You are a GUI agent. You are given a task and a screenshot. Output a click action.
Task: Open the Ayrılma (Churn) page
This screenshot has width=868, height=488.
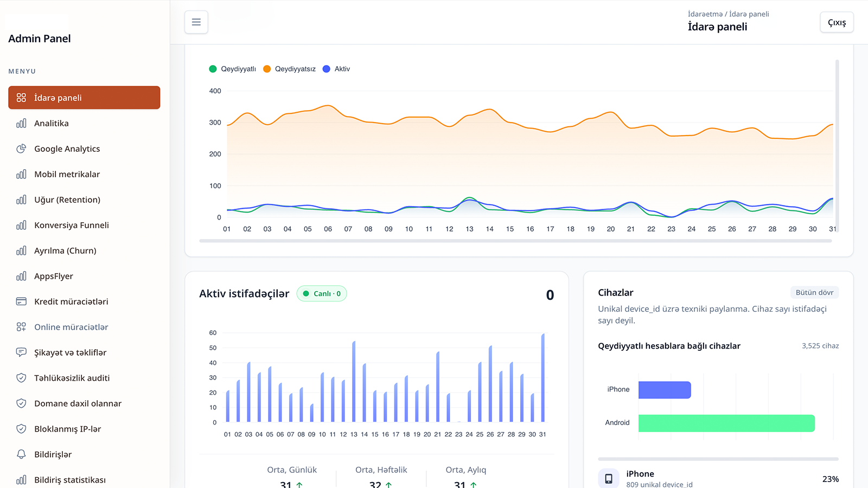tap(84, 251)
